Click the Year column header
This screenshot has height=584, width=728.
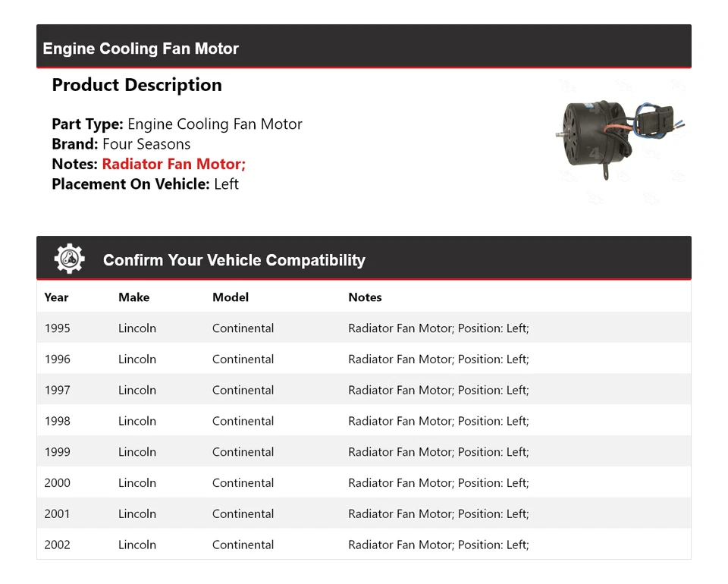[x=56, y=297]
